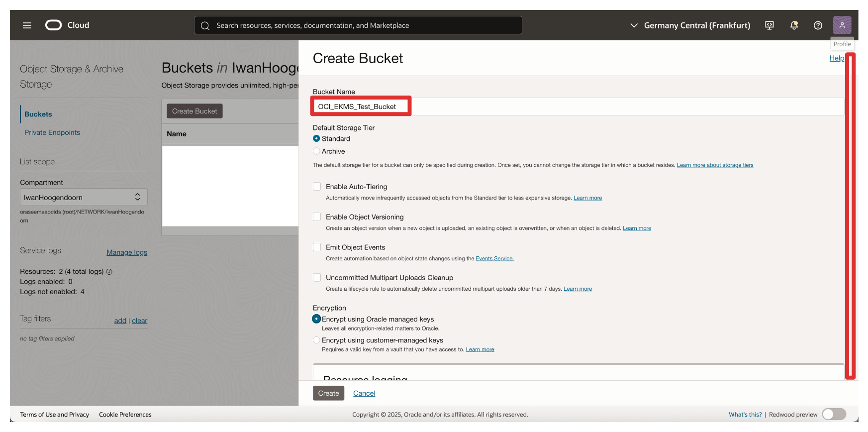868x432 pixels.
Task: Click the info icon next to Resources
Action: click(109, 272)
